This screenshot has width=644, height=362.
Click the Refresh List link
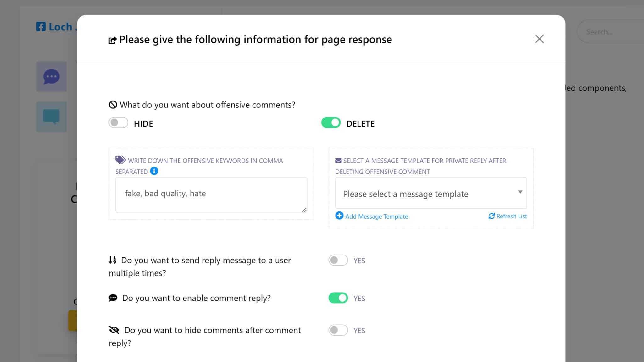[x=511, y=216]
